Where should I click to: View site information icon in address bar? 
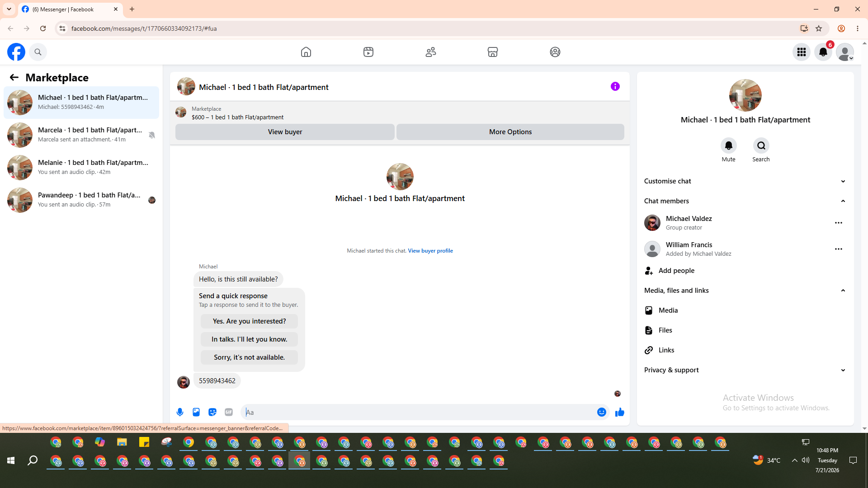pyautogui.click(x=62, y=28)
